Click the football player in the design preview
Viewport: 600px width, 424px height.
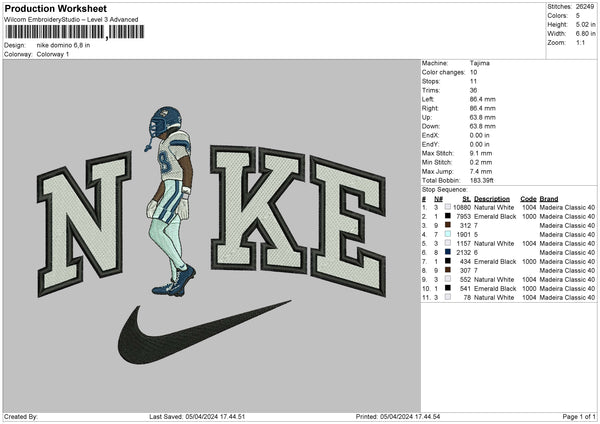click(x=170, y=201)
